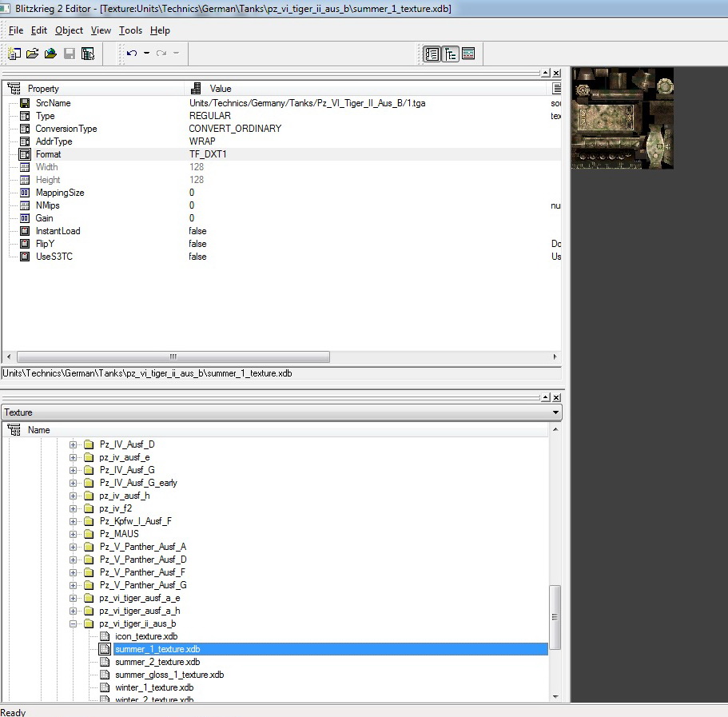Click the FlipY property icon

coord(25,244)
